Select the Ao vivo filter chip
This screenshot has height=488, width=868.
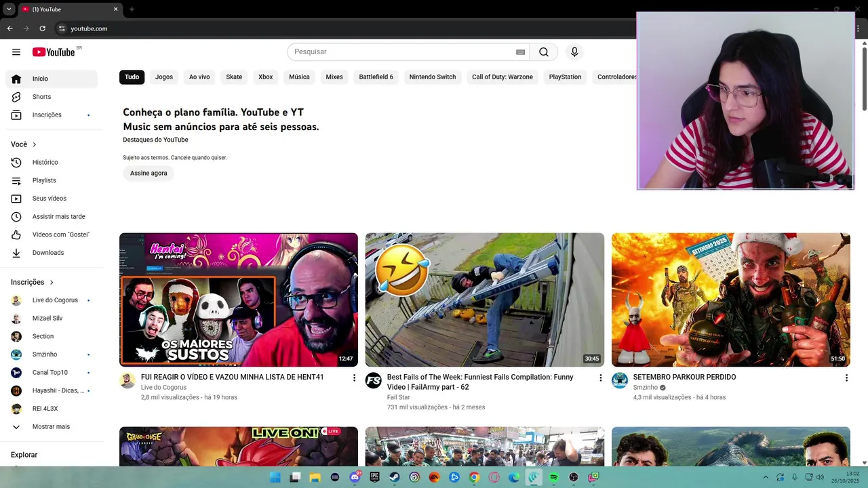[x=199, y=77]
